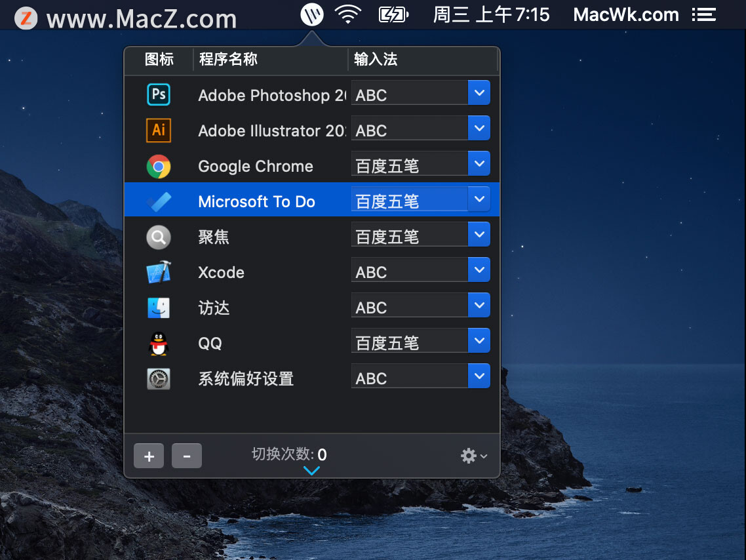The image size is (746, 560).
Task: Click the 访达 Finder face icon
Action: [159, 308]
